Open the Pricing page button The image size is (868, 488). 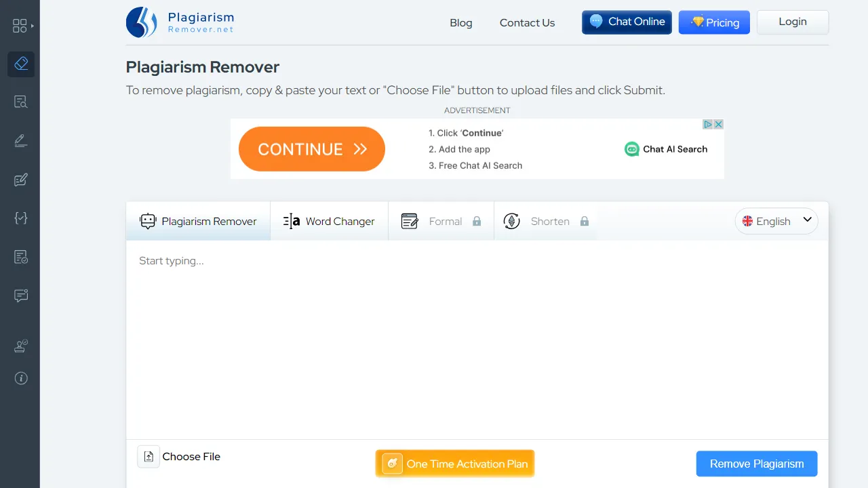tap(714, 22)
